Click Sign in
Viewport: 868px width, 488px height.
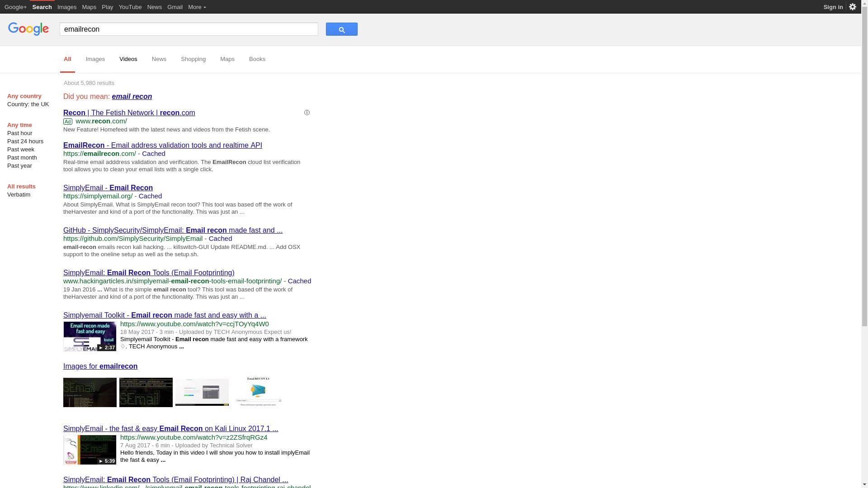click(x=833, y=7)
